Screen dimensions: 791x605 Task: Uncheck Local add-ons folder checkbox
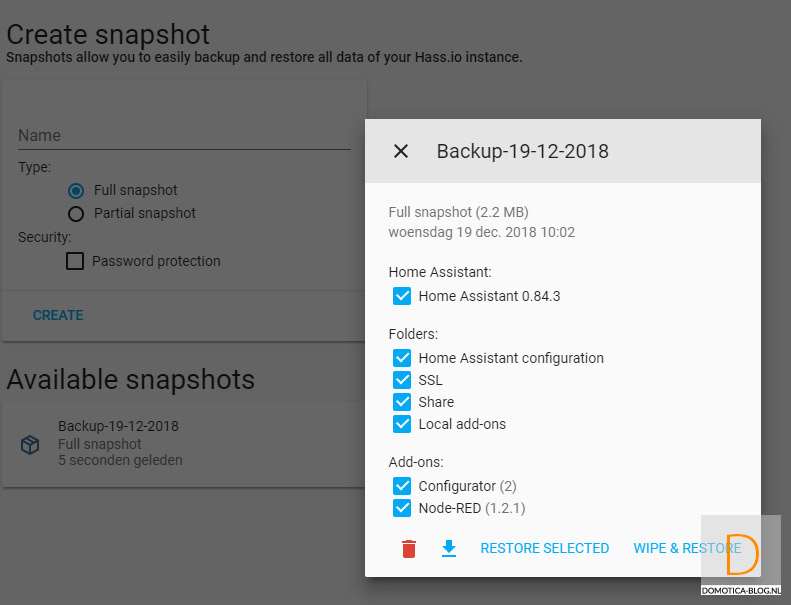(402, 424)
